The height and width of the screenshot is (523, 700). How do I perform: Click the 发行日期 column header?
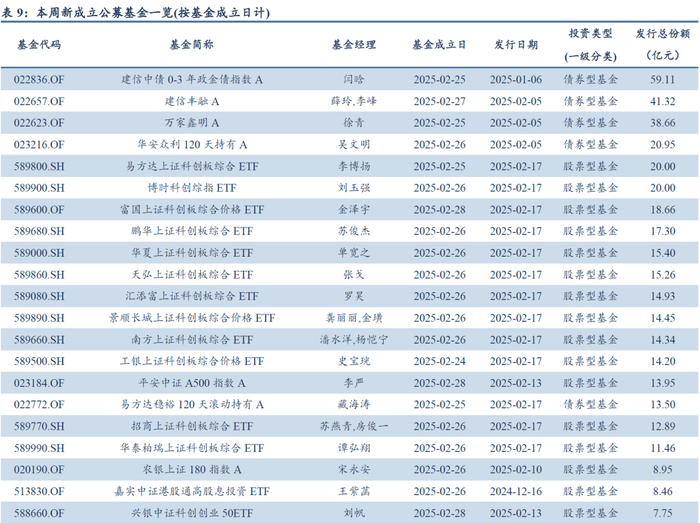(x=516, y=45)
